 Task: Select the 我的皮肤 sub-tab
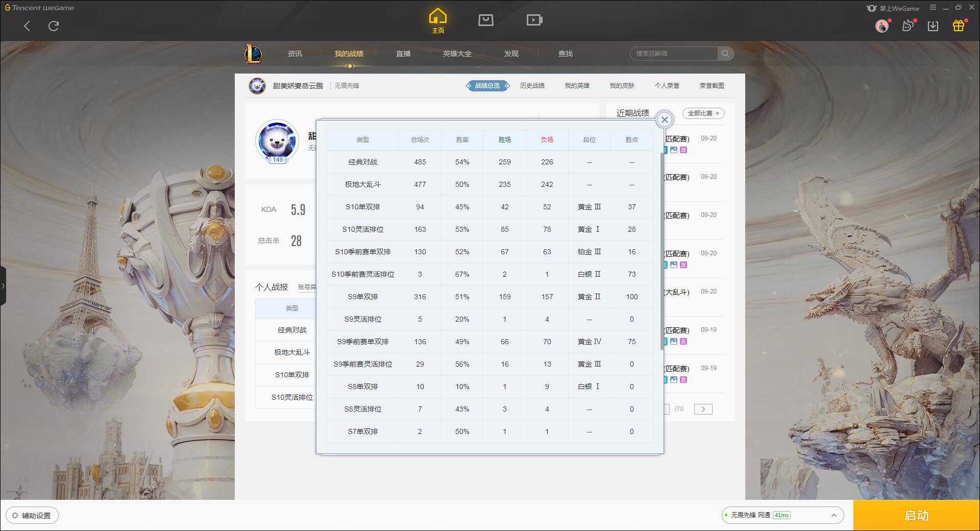(x=622, y=86)
